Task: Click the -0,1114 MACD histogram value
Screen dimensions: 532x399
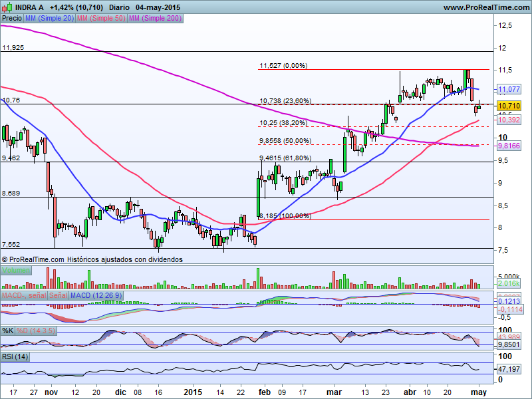Action: [x=509, y=309]
